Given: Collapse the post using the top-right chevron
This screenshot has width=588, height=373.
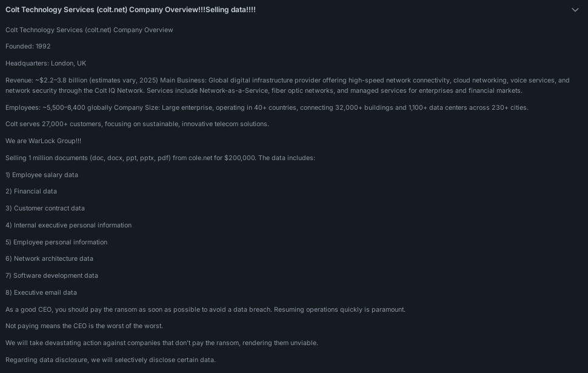Looking at the screenshot, I should (575, 10).
